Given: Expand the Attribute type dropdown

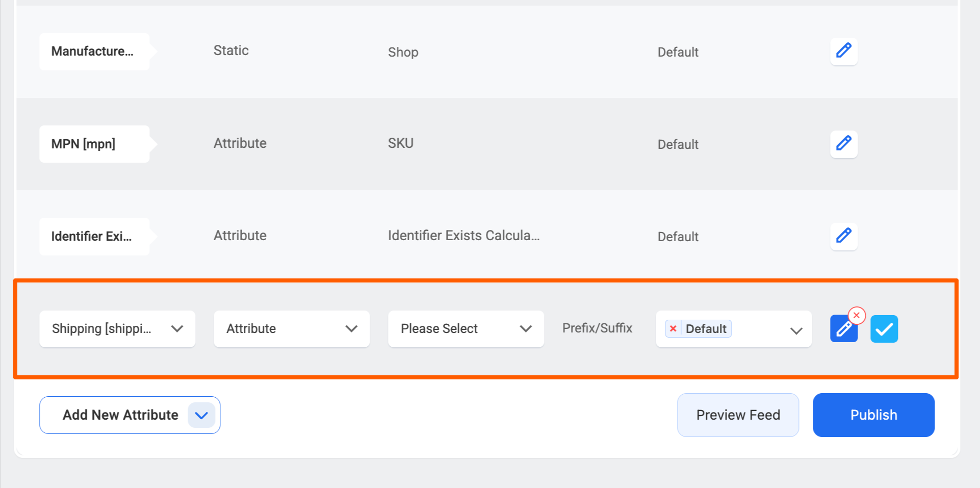Looking at the screenshot, I should coord(291,329).
